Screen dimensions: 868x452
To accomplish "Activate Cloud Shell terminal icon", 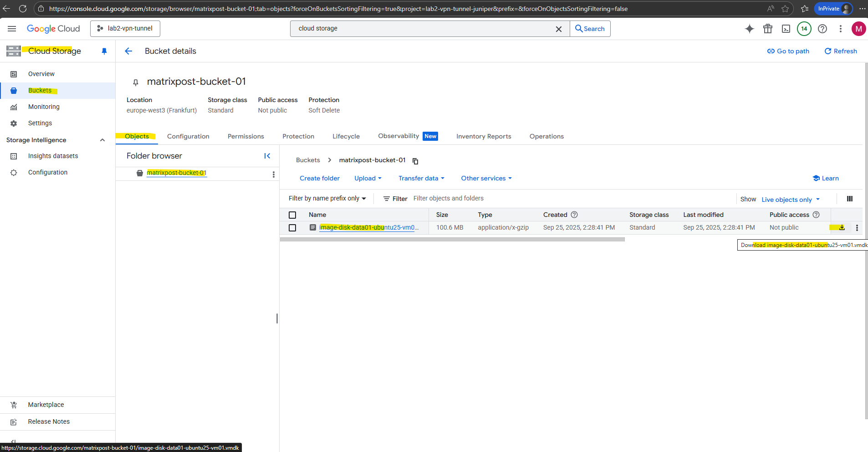I will point(786,29).
